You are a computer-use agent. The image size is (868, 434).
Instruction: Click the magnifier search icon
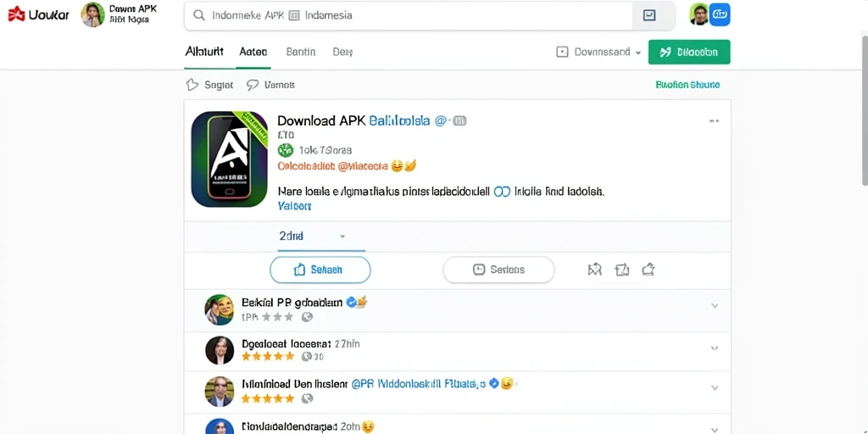[x=198, y=15]
